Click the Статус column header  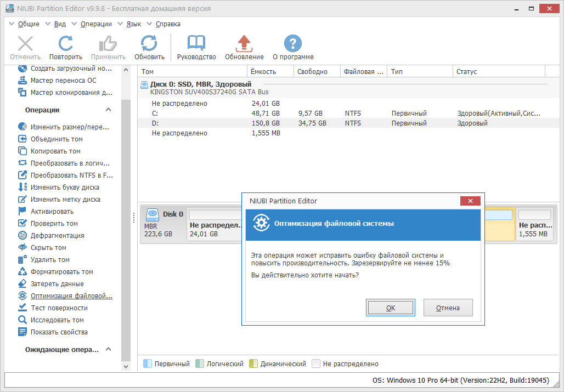[499, 71]
